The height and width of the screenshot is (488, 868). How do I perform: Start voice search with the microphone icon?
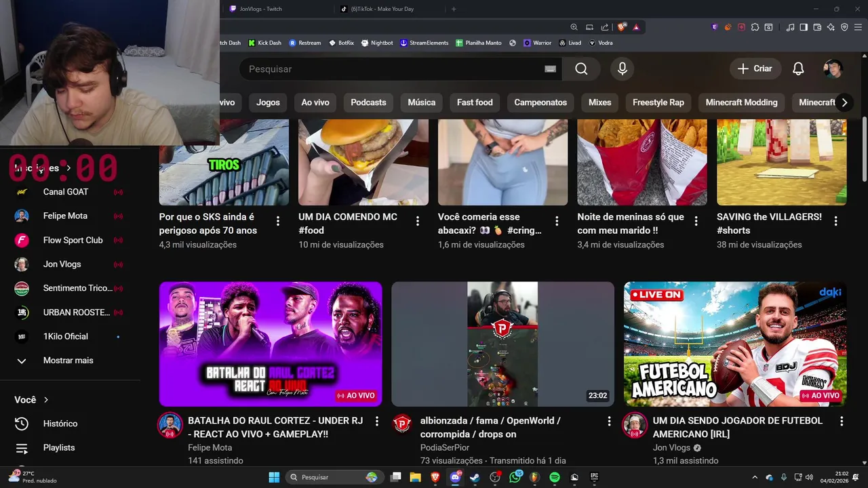[622, 68]
